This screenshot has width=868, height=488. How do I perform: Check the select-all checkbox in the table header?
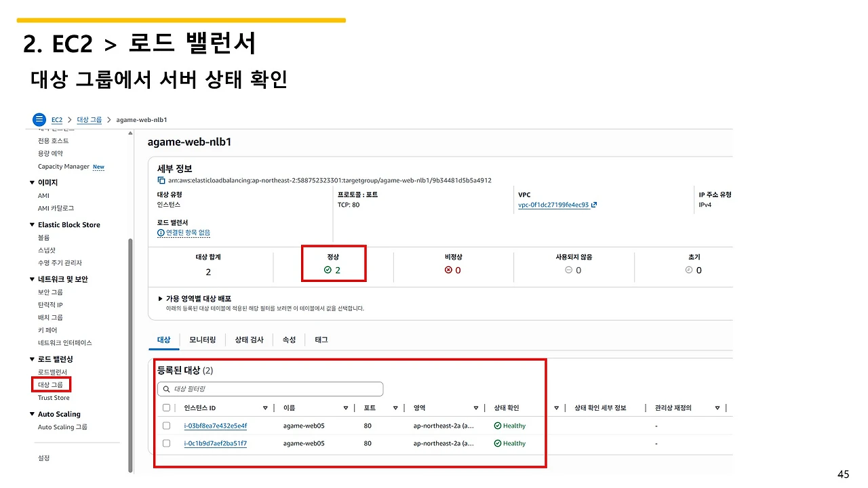pyautogui.click(x=166, y=407)
